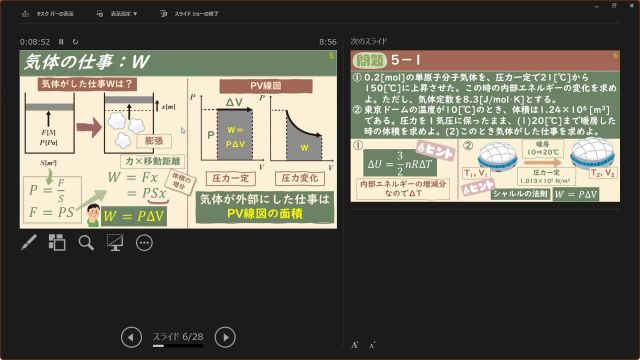Screen dimensions: 640x360
Task: Increase the notes text size
Action: pyautogui.click(x=355, y=345)
